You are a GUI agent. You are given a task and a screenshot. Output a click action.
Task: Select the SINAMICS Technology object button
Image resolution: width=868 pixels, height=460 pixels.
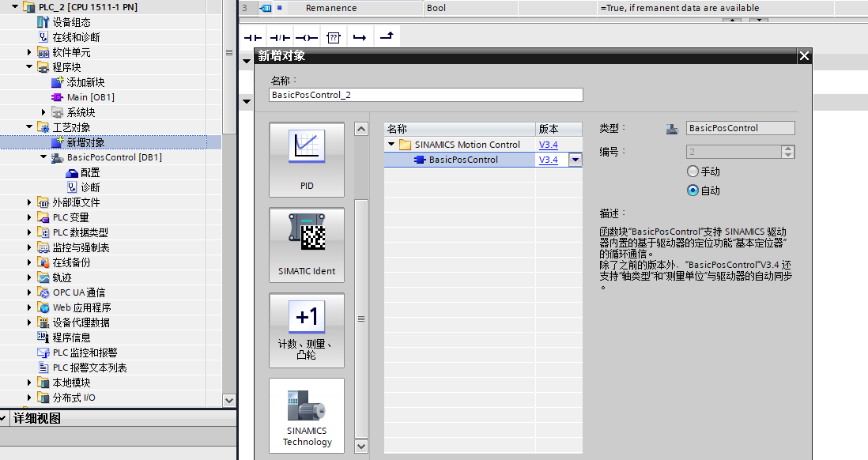pyautogui.click(x=307, y=415)
